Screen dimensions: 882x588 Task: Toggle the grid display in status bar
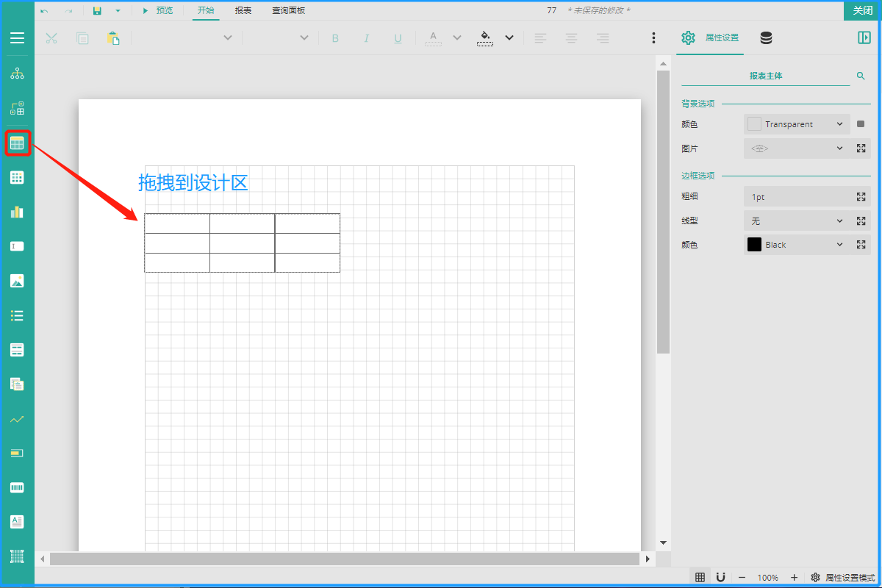tap(700, 577)
